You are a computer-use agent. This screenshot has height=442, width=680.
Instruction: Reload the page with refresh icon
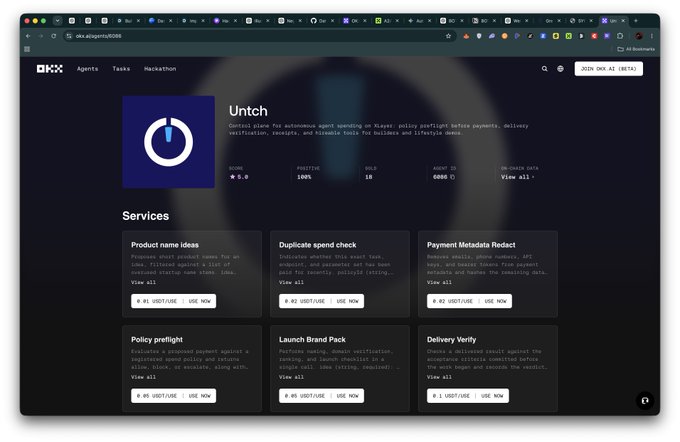pyautogui.click(x=54, y=36)
